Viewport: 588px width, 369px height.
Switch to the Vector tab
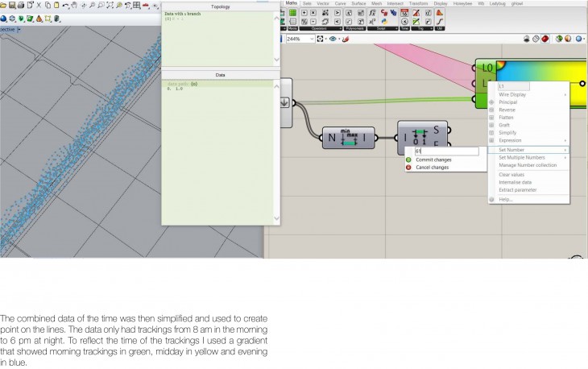[x=322, y=3]
